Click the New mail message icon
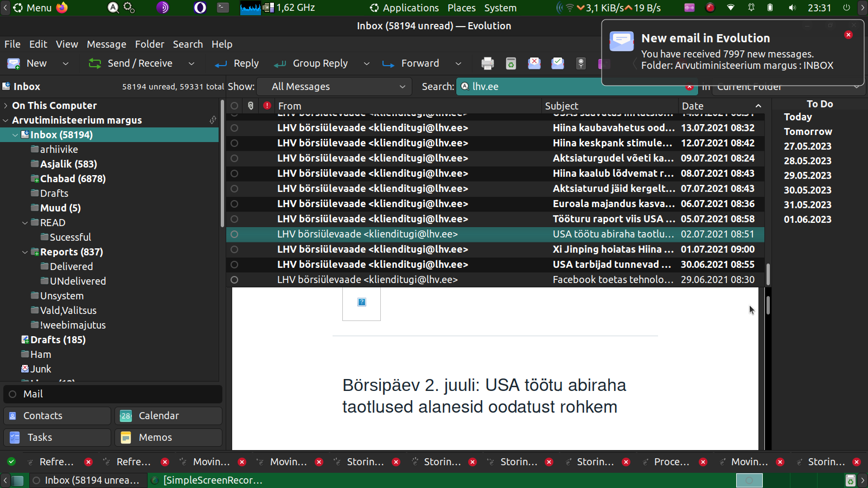The width and height of the screenshot is (868, 488). point(14,63)
